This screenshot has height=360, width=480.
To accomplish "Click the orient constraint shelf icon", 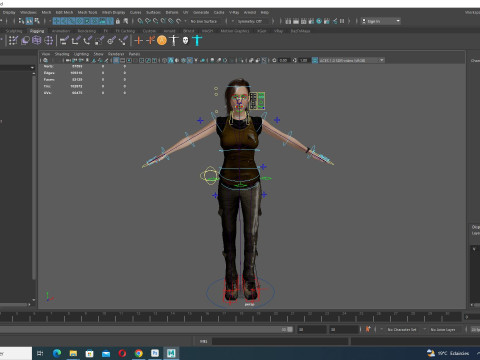I will [x=88, y=41].
